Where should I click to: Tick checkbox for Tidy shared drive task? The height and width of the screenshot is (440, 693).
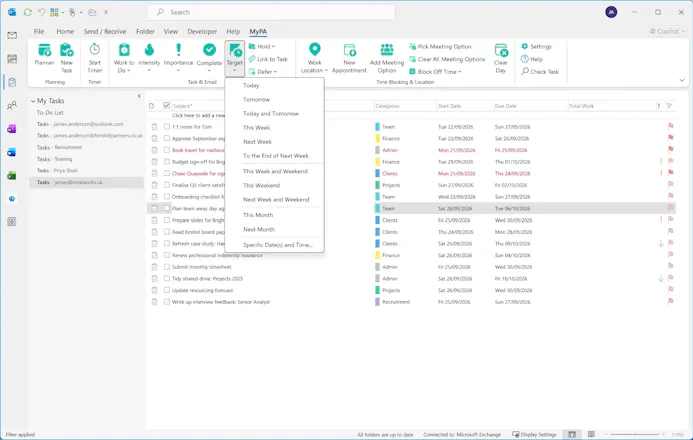point(167,278)
